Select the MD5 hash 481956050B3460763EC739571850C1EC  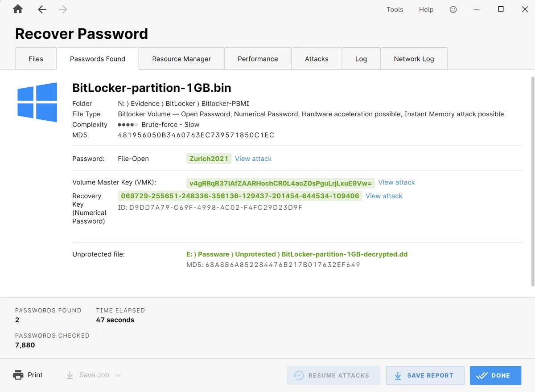click(x=196, y=135)
